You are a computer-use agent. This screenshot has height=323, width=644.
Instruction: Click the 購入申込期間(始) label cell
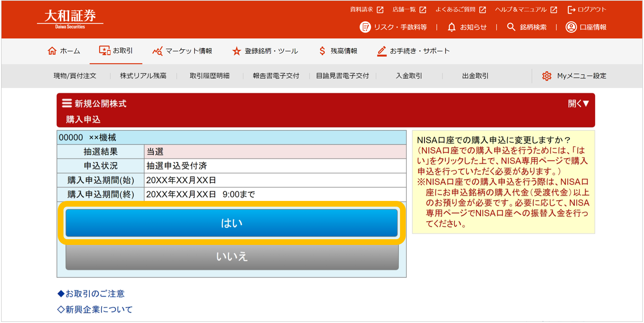101,180
